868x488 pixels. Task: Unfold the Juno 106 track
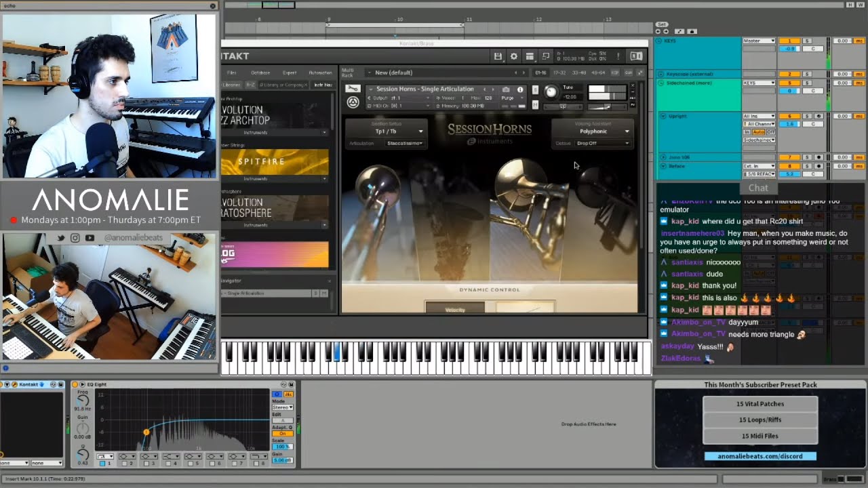[x=663, y=158]
